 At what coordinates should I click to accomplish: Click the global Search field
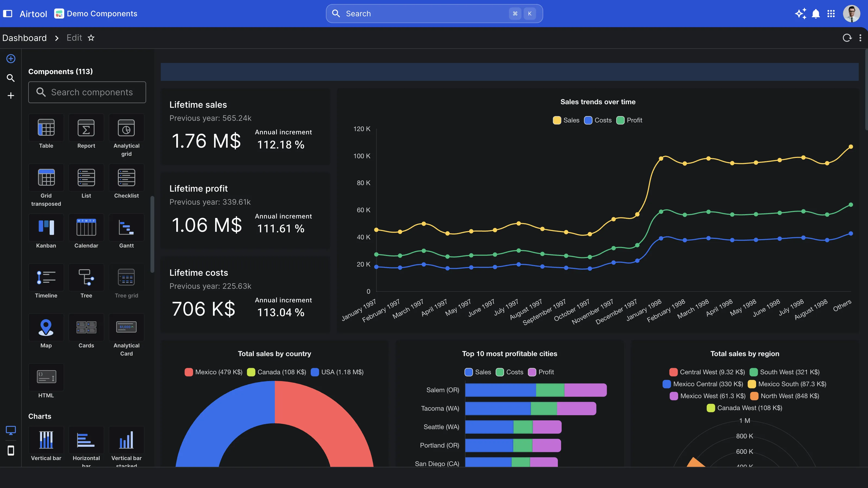[x=434, y=14]
